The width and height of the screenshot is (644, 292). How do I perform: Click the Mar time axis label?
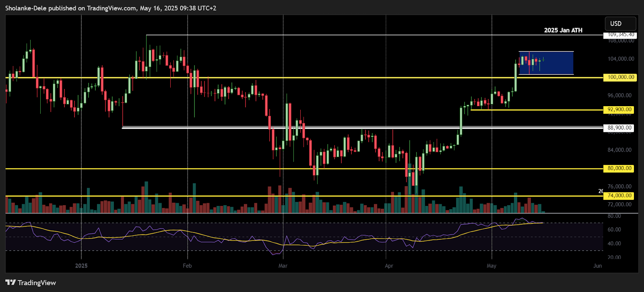(283, 266)
